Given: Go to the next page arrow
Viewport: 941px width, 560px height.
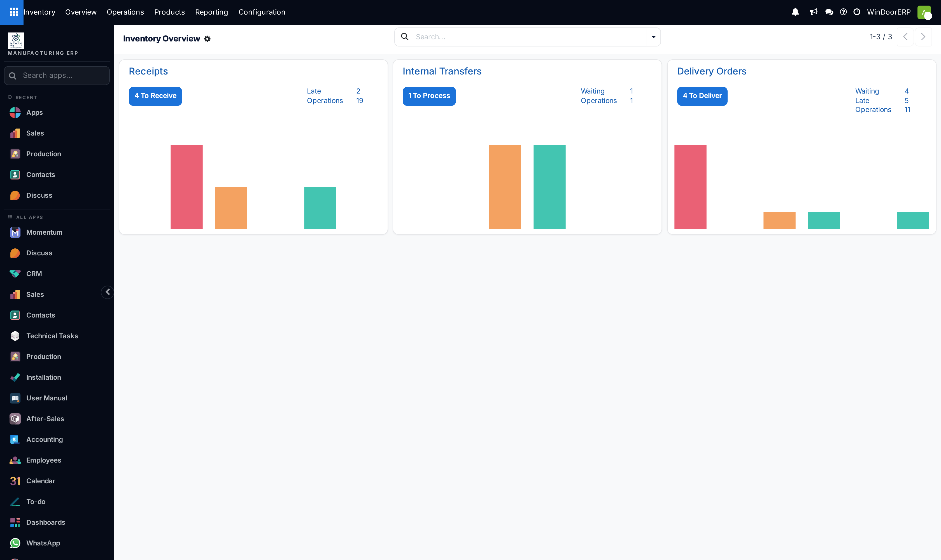Looking at the screenshot, I should [923, 37].
